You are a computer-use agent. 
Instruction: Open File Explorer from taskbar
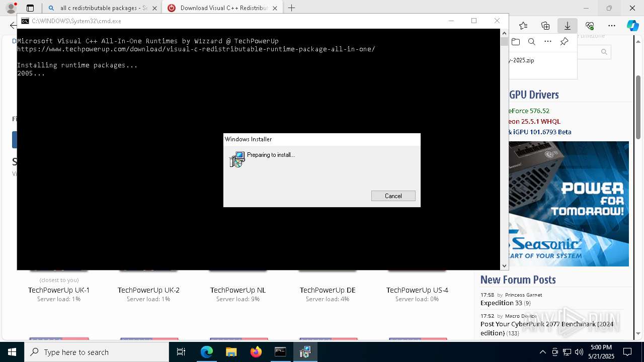(231, 352)
